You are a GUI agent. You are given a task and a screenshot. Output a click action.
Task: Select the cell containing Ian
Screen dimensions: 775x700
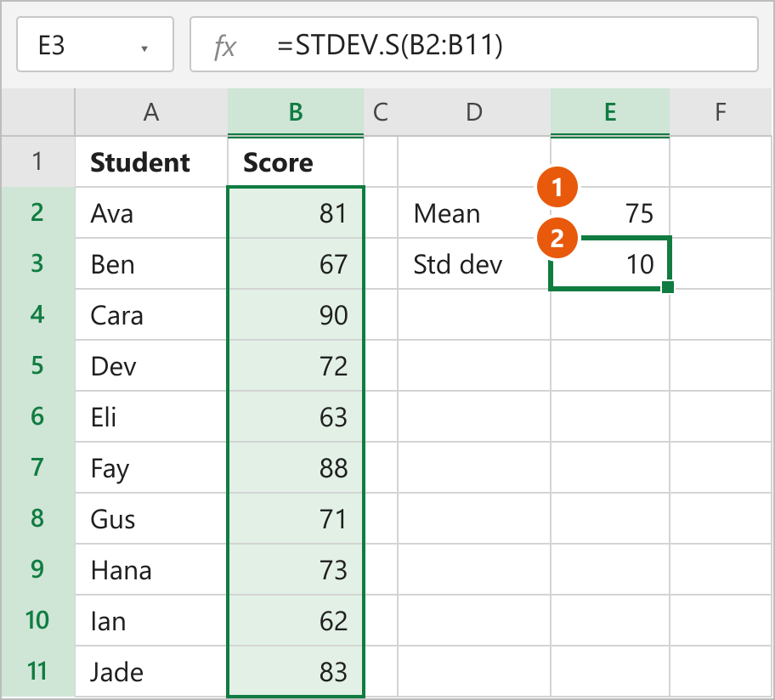(x=151, y=620)
